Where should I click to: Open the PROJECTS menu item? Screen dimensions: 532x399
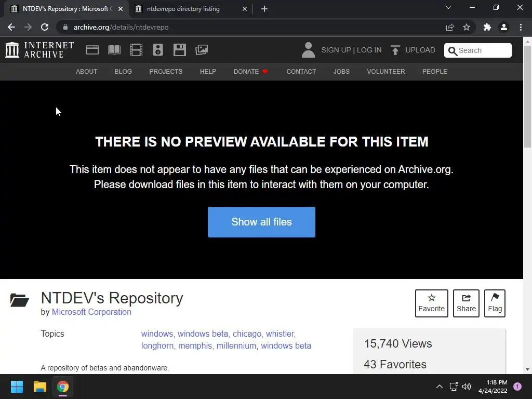166,72
